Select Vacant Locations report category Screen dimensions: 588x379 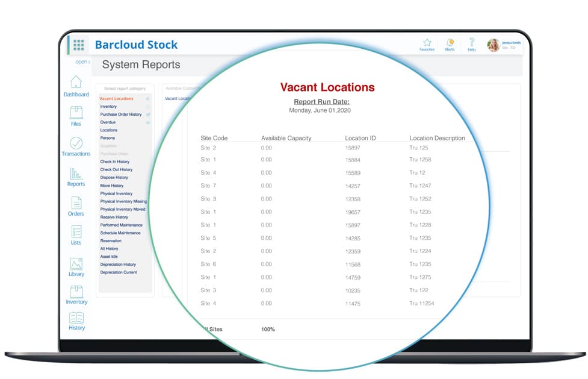click(x=116, y=98)
